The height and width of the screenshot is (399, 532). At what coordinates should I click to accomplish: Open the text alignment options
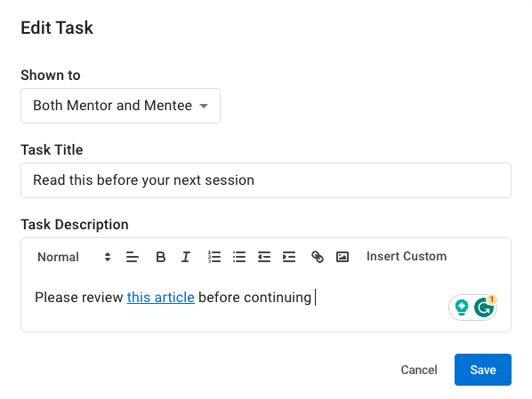point(133,257)
